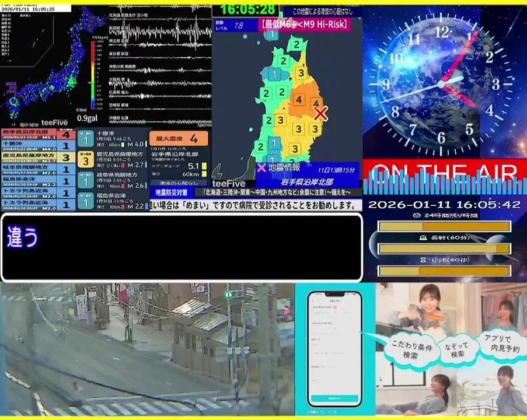This screenshot has height=420, width=527.
Task: Click the white めまい advice ticker
Action: pyautogui.click(x=256, y=205)
